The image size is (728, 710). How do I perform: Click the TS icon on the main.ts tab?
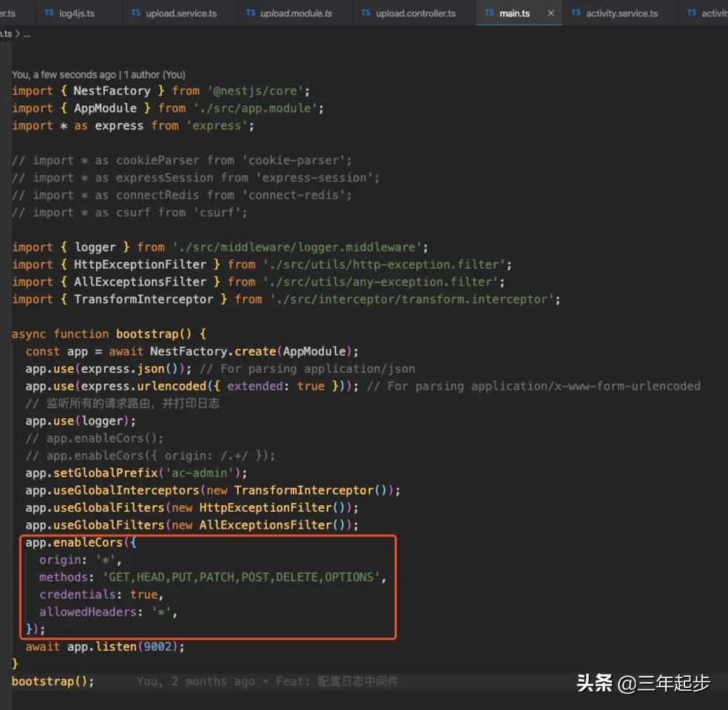pyautogui.click(x=489, y=13)
